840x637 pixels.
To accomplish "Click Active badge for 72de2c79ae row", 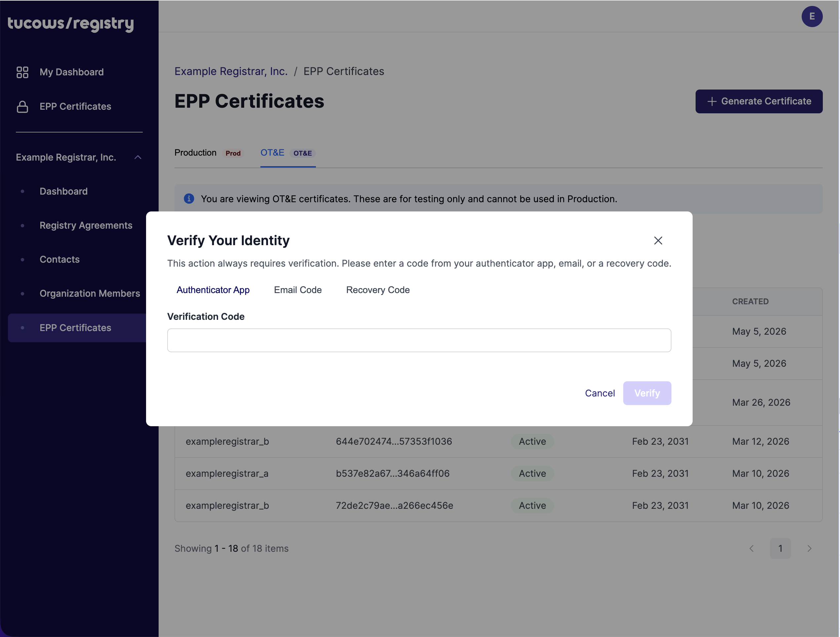I will (532, 505).
